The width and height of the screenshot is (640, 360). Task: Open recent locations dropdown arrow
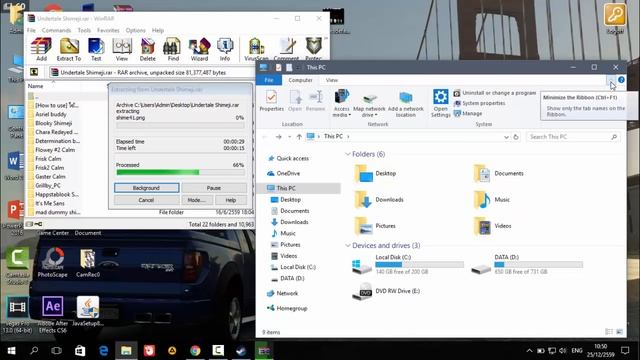(x=289, y=137)
